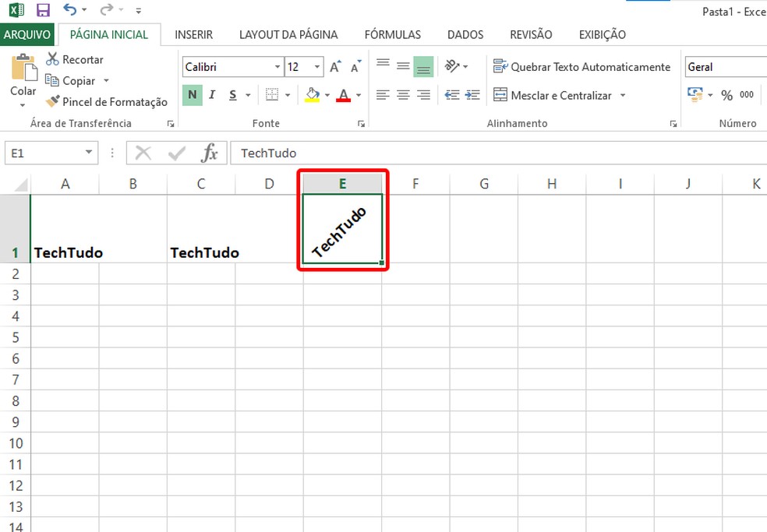Apply bold formatting with the N icon

192,94
